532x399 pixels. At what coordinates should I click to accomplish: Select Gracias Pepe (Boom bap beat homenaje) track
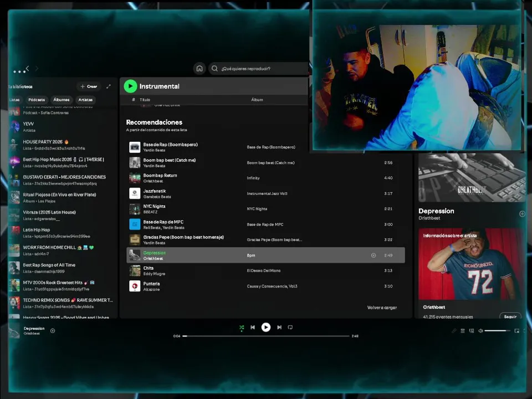pos(183,237)
